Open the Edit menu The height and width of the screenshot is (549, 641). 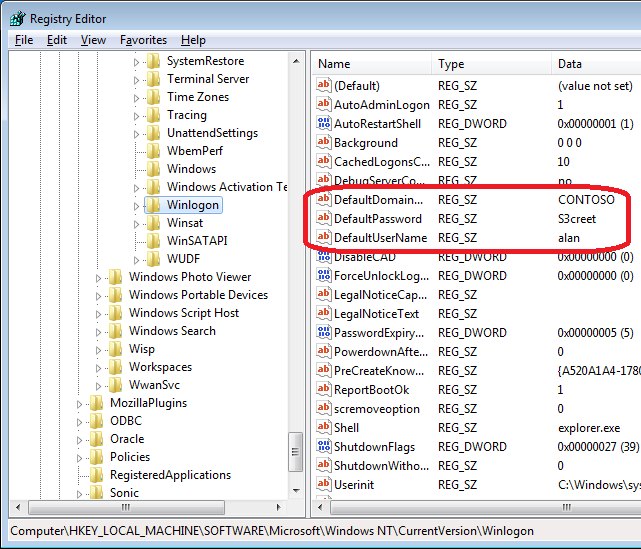[56, 40]
